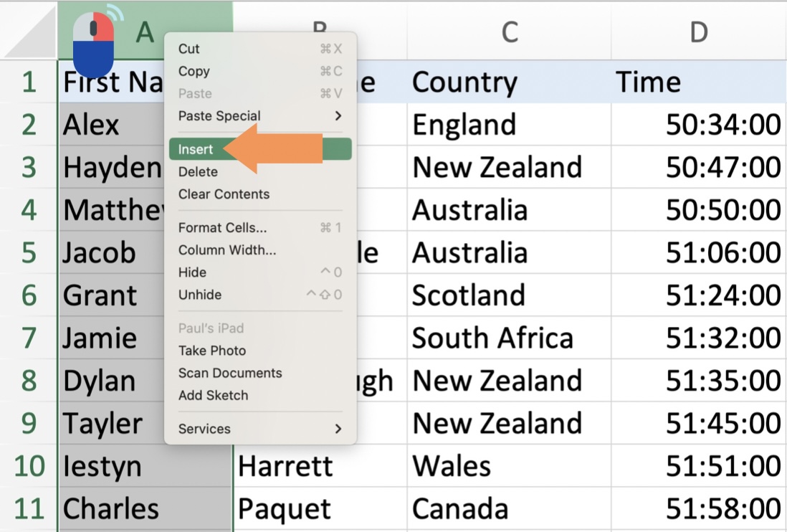
Task: Choose Add Sketch option
Action: coord(260,396)
